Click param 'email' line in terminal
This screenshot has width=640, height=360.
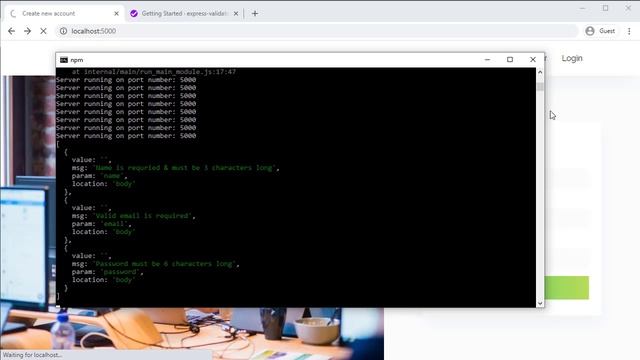pos(101,224)
